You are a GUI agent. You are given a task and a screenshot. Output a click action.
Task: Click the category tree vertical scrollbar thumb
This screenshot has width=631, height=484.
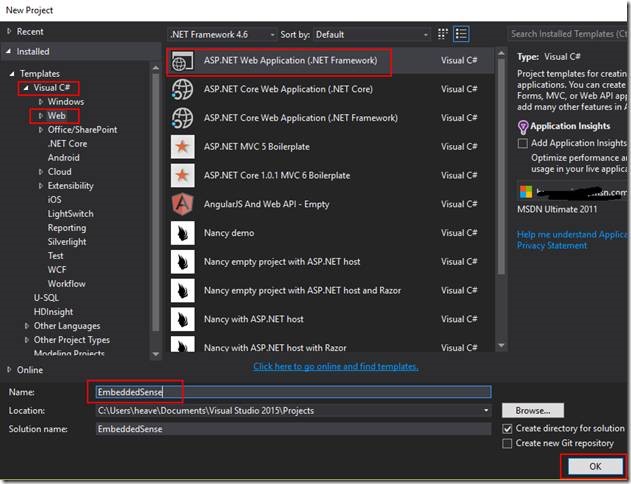(x=156, y=203)
